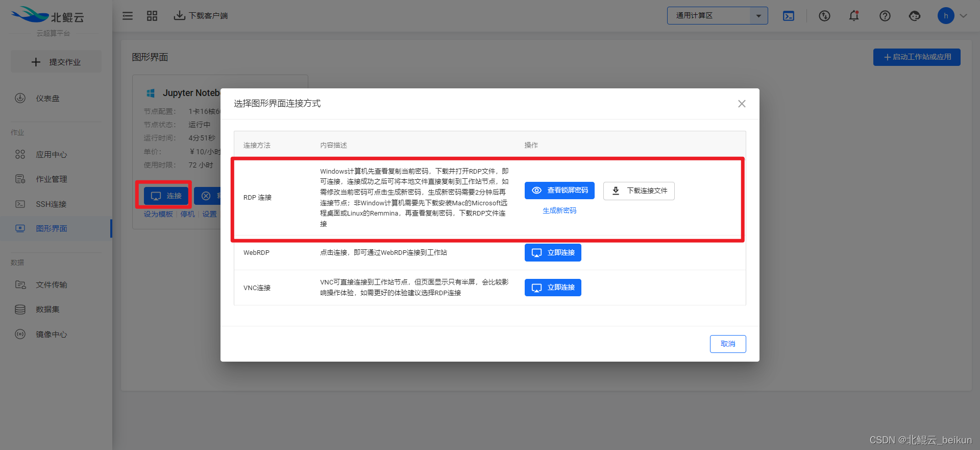Click the SSH连接 terminal icon

[x=20, y=204]
